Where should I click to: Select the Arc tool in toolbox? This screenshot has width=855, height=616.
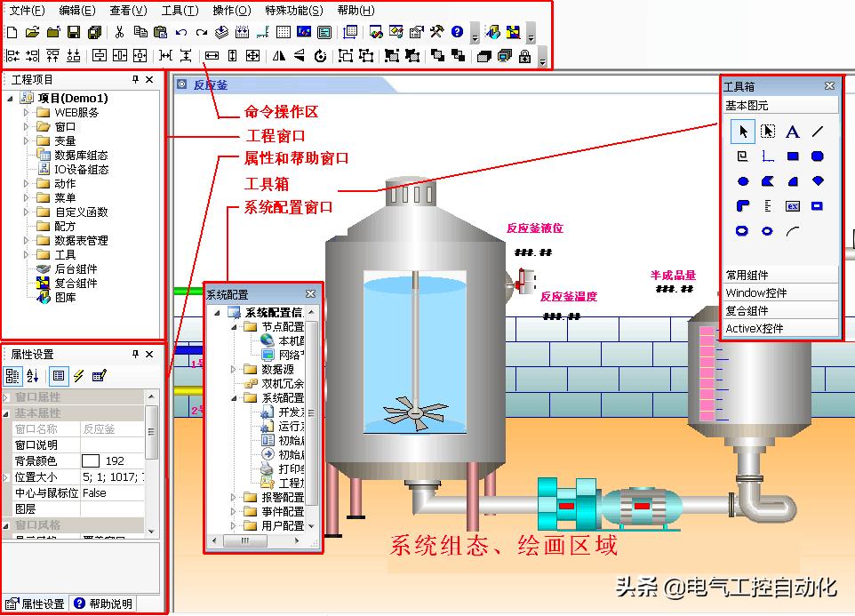(x=794, y=230)
